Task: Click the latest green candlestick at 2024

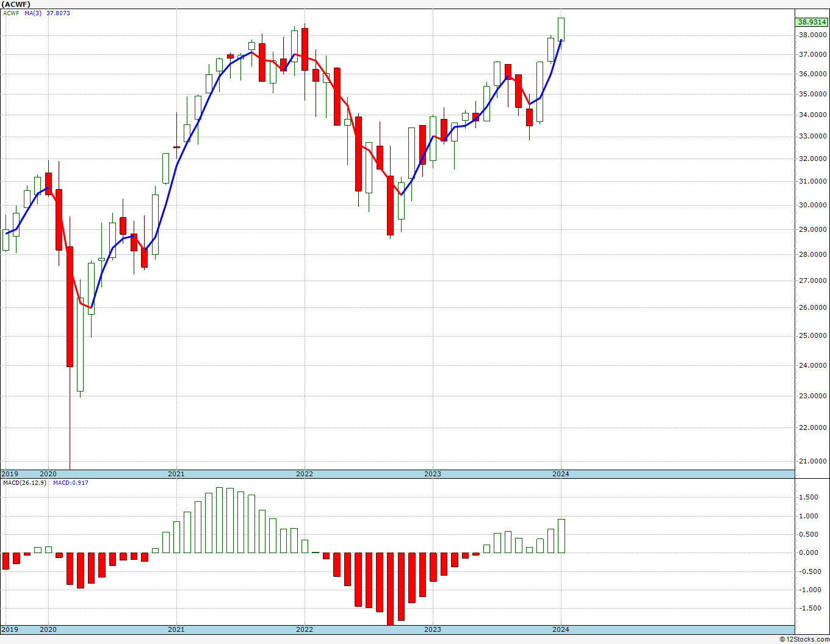Action: point(561,29)
